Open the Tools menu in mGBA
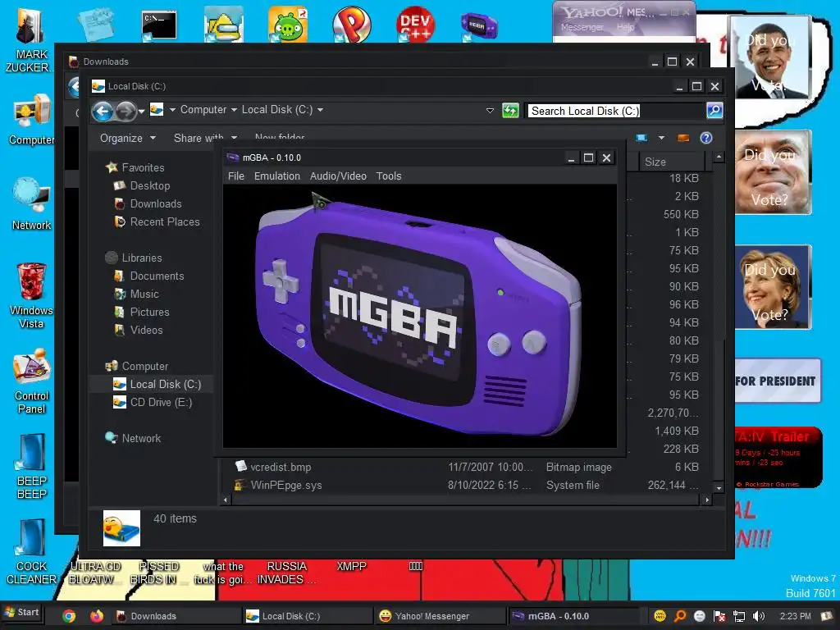Screen dimensions: 840x630 (388, 176)
